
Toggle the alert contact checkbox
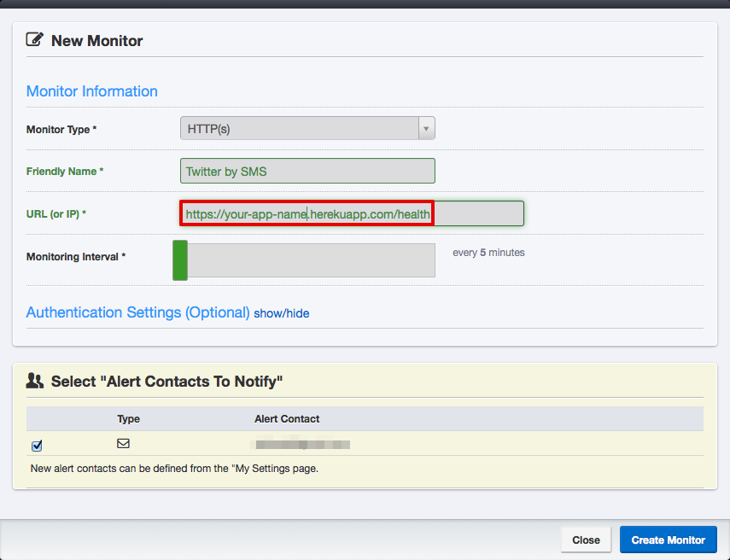point(37,446)
